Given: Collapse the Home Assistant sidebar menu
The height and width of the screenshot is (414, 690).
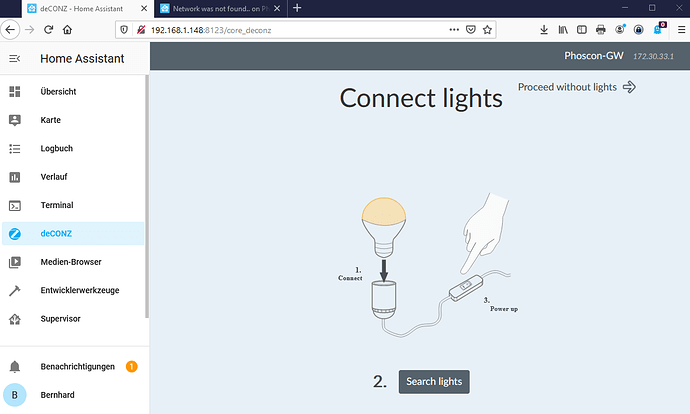Looking at the screenshot, I should pyautogui.click(x=15, y=59).
